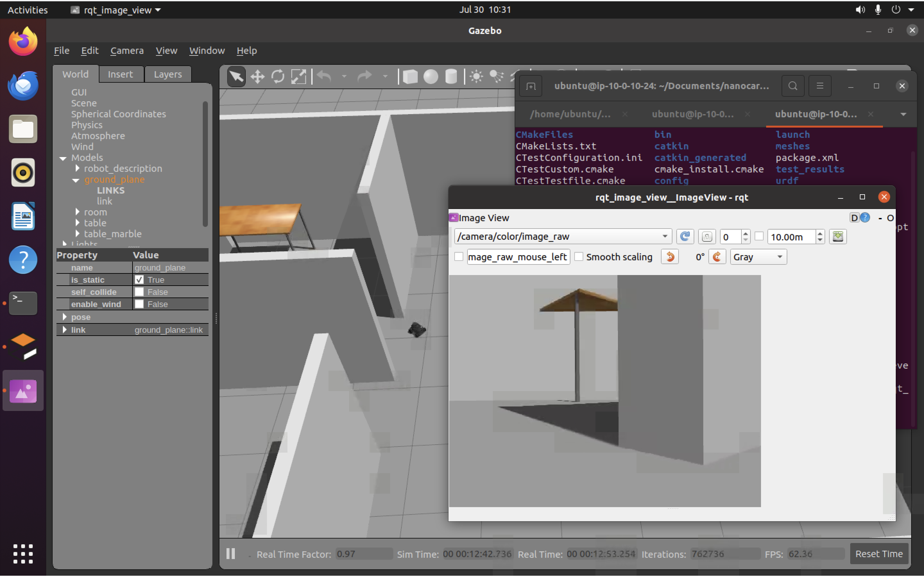Add a point light from toolbar
924x577 pixels.
coord(476,77)
